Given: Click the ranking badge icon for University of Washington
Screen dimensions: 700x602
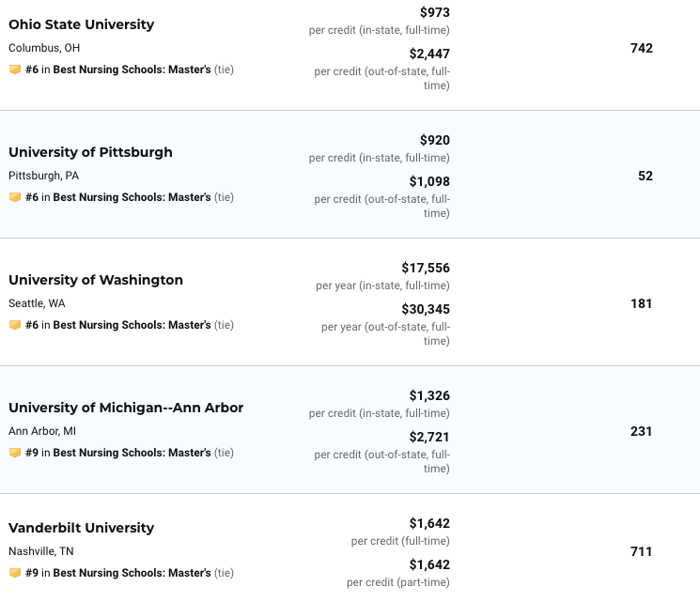Looking at the screenshot, I should click(x=15, y=325).
